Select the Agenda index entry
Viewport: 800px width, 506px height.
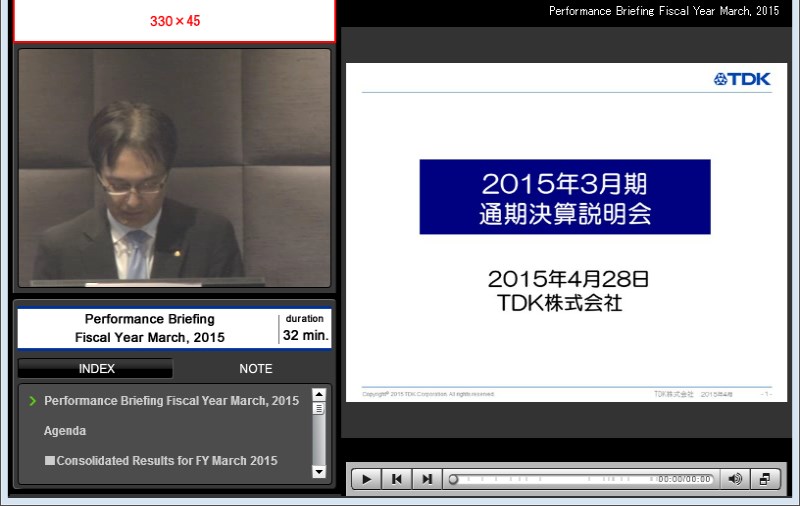pos(65,431)
